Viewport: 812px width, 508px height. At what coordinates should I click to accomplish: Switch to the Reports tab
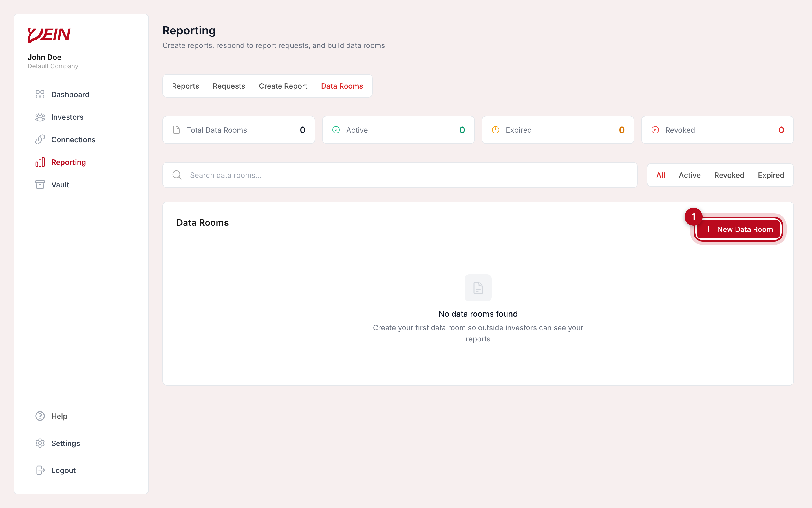click(x=186, y=86)
